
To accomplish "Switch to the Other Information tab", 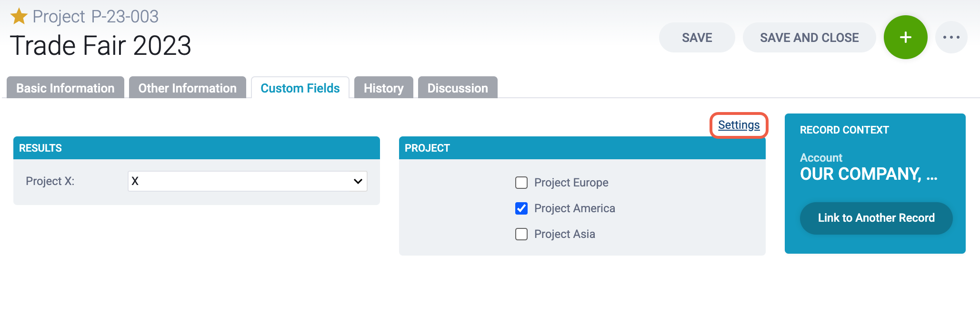I will click(x=188, y=88).
